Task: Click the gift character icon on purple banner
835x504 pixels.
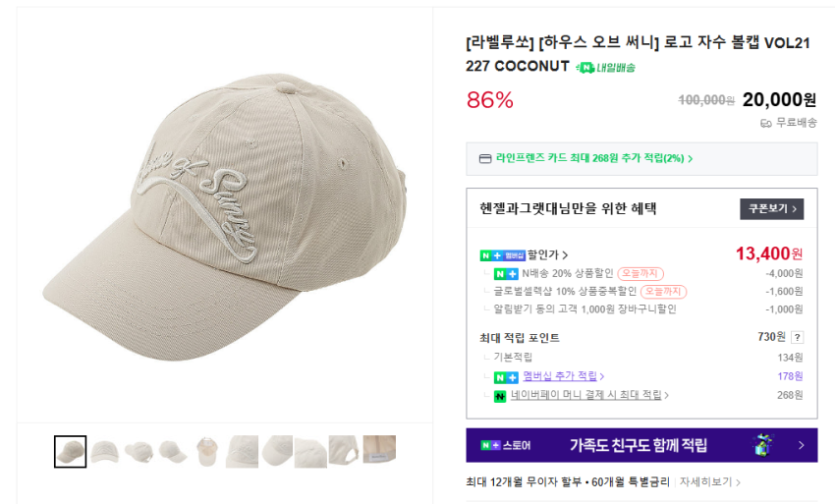Action: 762,444
